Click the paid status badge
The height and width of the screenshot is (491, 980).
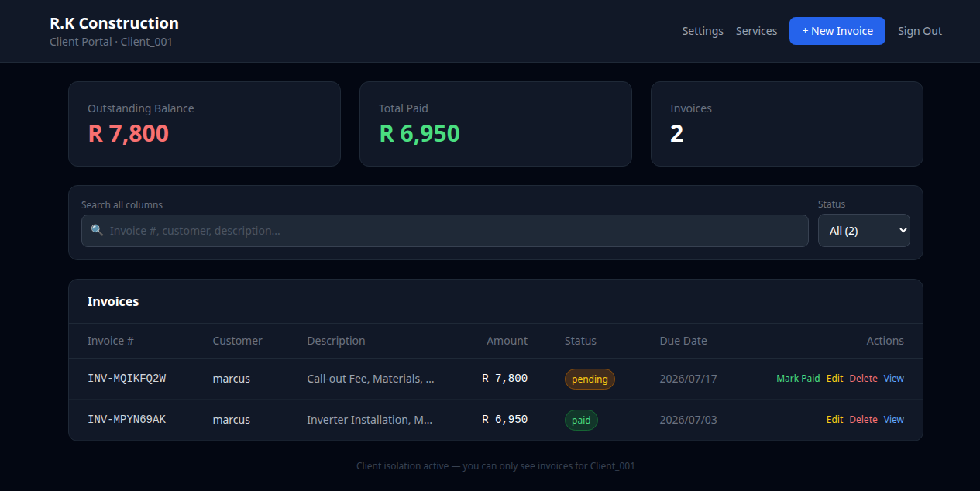[581, 420]
